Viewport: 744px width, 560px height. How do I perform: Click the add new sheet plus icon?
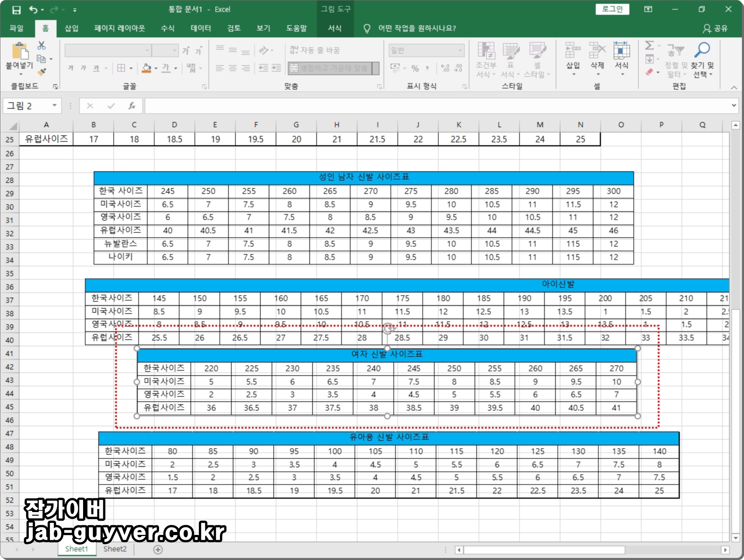click(158, 550)
